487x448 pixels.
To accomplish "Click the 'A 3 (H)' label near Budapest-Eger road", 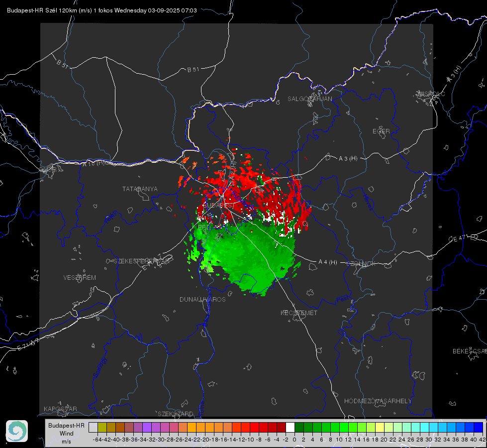I will pyautogui.click(x=348, y=159).
